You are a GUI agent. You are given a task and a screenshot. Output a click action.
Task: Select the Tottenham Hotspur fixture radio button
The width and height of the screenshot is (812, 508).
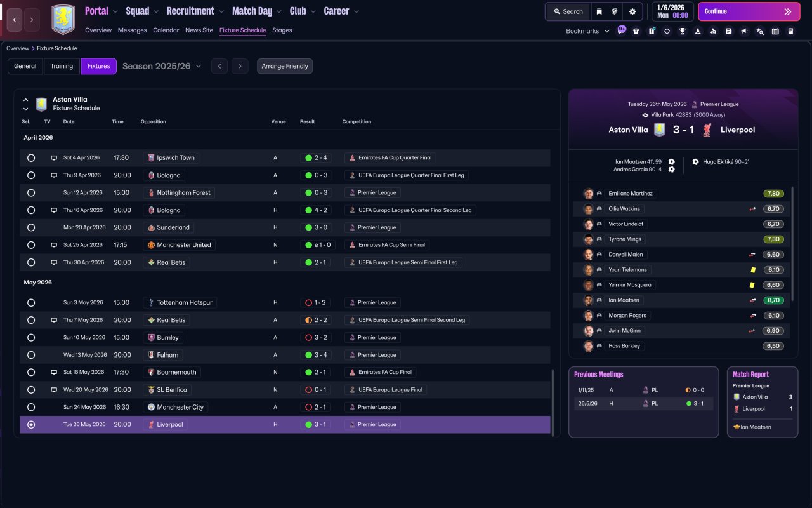click(x=31, y=303)
